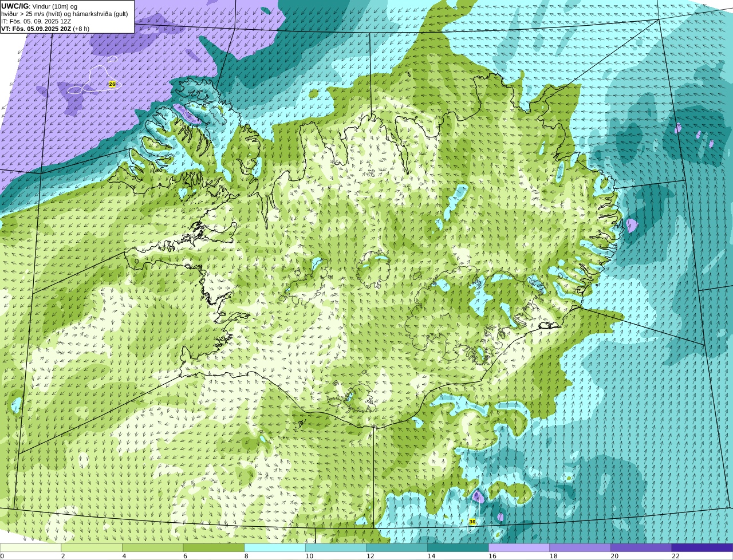
Task: Click the 10–12 m/s turquoise legend swatch
Action: [x=336, y=547]
